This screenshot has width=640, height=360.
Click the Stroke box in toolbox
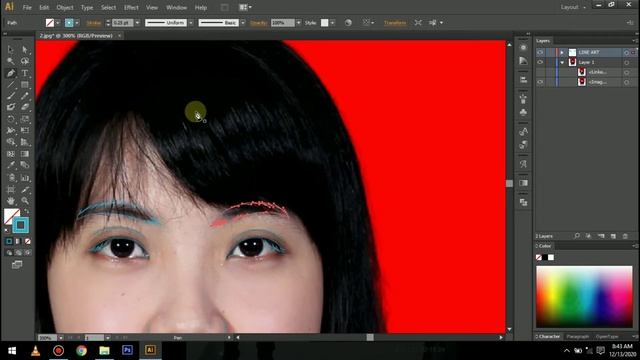point(20,225)
